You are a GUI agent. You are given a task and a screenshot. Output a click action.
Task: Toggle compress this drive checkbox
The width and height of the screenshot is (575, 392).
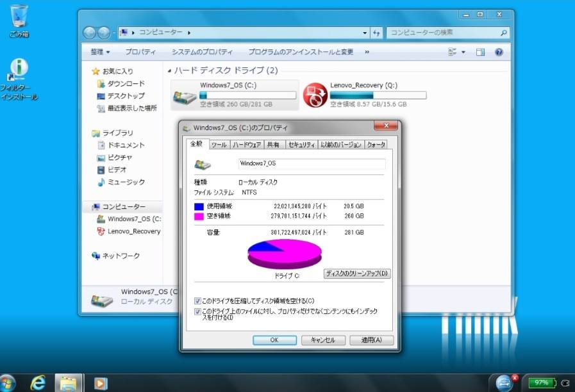[x=197, y=301]
